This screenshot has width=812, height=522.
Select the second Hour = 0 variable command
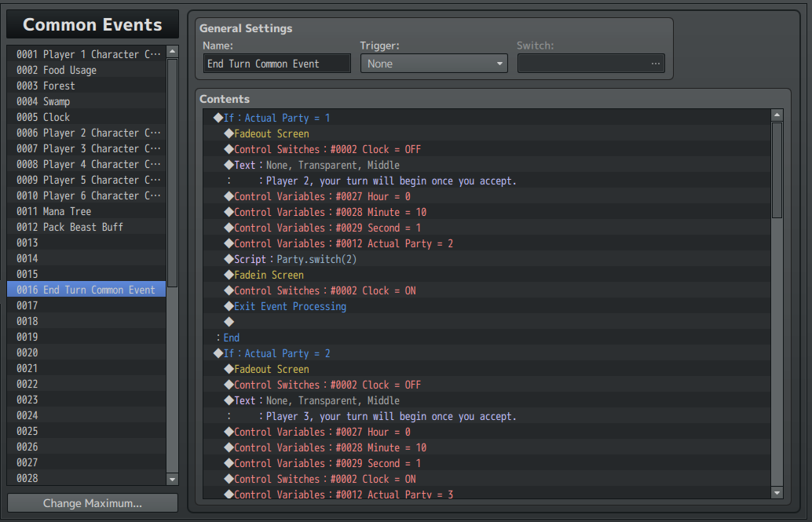tap(486, 432)
